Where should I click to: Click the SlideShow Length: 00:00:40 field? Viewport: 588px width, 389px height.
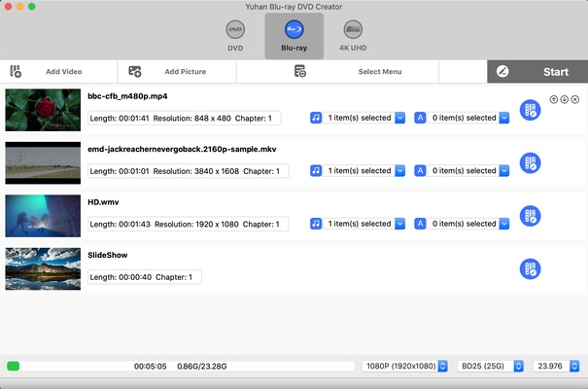145,277
